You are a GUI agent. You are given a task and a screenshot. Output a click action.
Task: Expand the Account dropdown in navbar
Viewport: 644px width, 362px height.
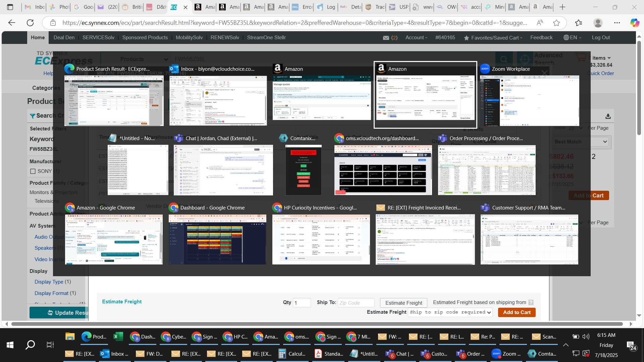coord(416,38)
